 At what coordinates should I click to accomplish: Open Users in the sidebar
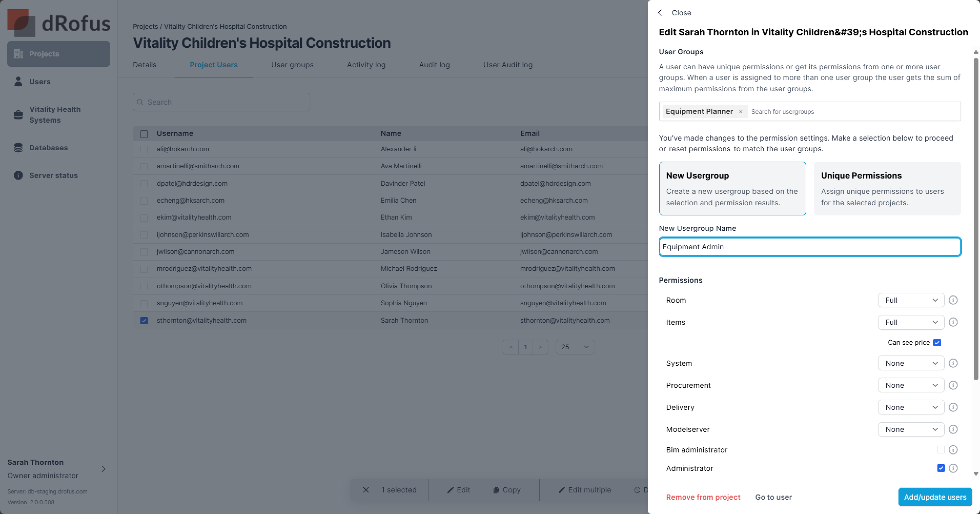[39, 82]
